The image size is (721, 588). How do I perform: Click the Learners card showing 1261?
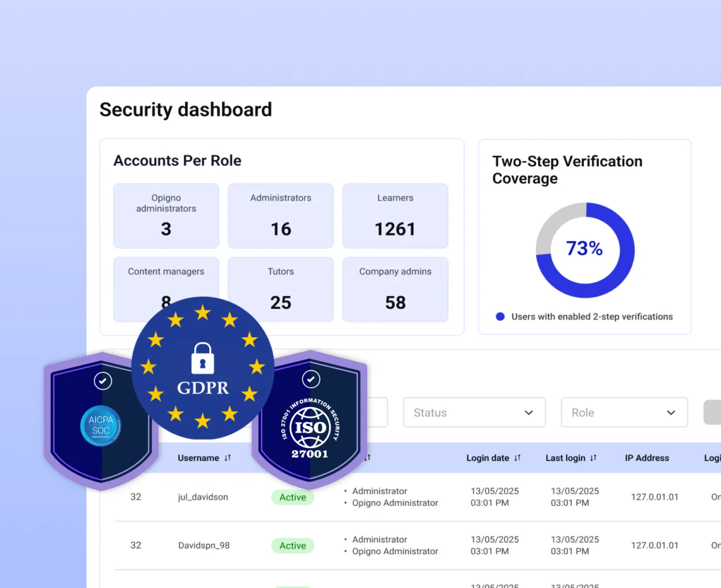click(x=395, y=216)
